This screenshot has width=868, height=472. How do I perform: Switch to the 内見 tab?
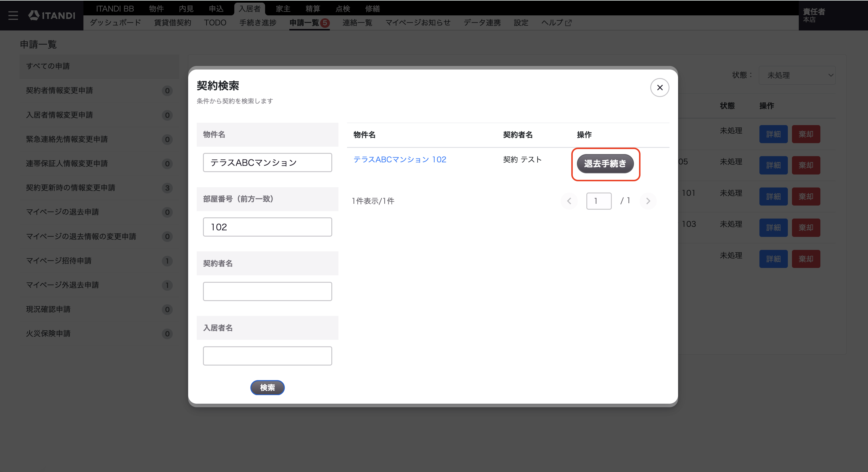[186, 8]
